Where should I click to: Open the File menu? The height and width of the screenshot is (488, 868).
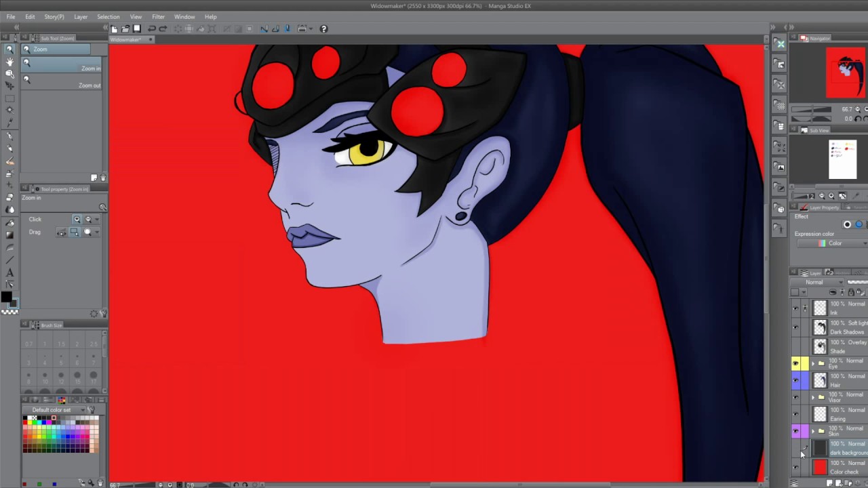[x=11, y=17]
